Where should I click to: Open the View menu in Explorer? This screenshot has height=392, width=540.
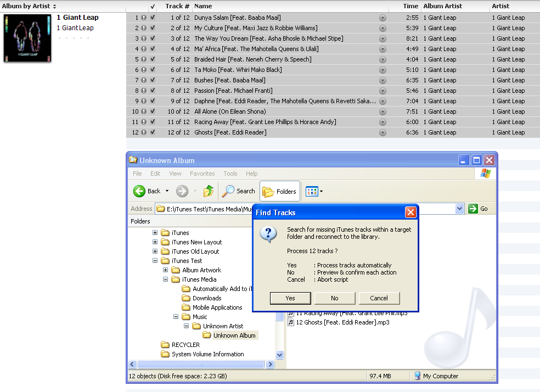tap(175, 173)
